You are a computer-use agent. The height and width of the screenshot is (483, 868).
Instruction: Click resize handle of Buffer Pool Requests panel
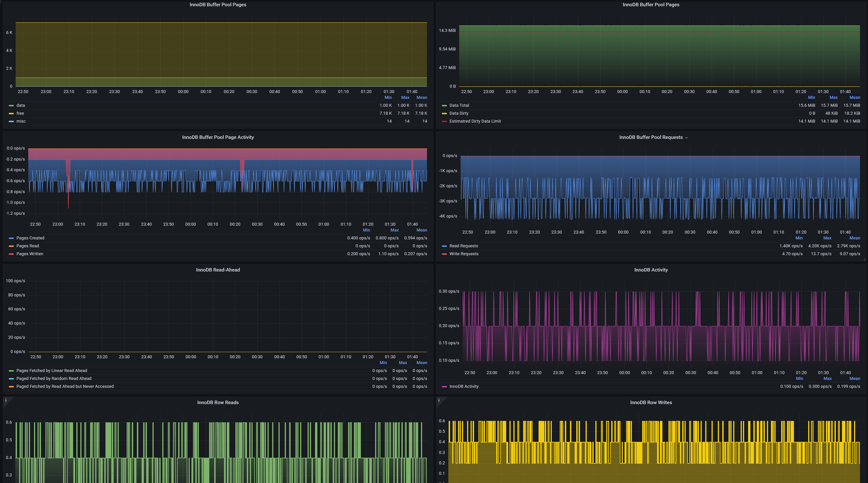pyautogui.click(x=864, y=259)
